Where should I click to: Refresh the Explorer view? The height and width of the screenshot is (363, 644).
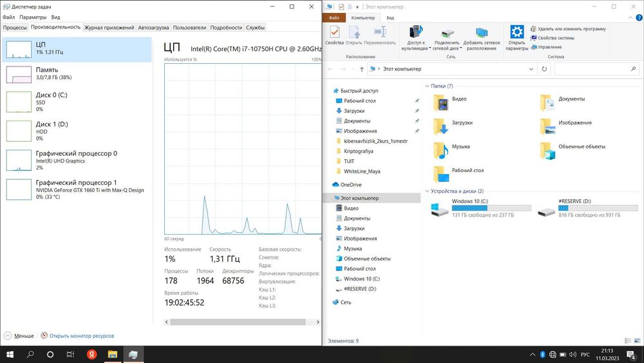coord(544,69)
